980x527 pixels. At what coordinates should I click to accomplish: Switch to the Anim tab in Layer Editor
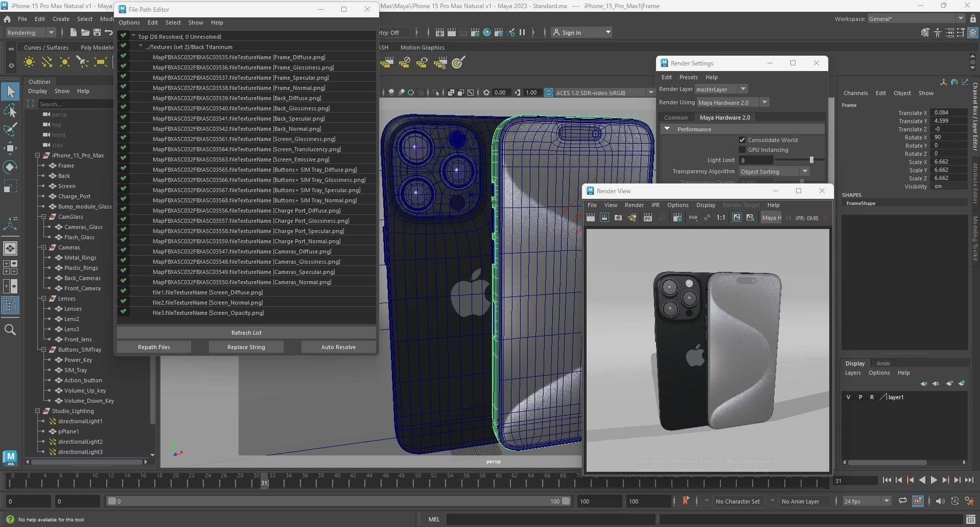[883, 363]
